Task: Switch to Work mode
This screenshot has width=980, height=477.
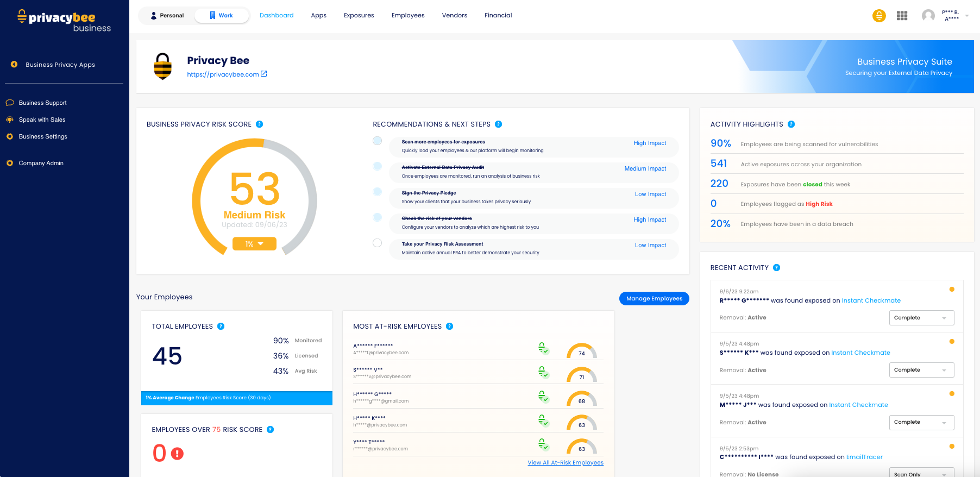Action: 222,16
